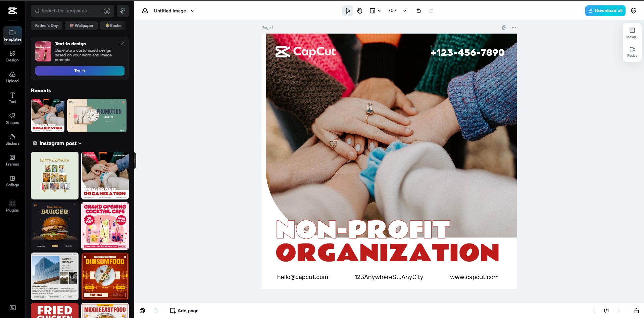Open the Frames panel
This screenshot has height=318, width=644.
click(x=12, y=160)
